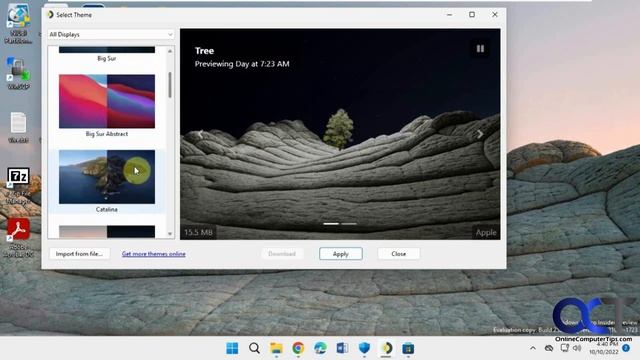Screen dimensions: 640x360
Task: Click the cloud sync tray icon
Action: click(549, 348)
